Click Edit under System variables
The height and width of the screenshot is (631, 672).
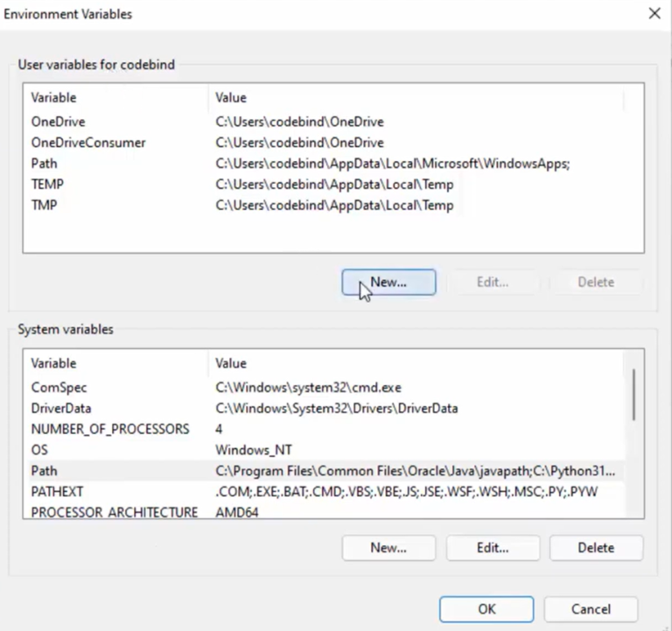(x=493, y=548)
